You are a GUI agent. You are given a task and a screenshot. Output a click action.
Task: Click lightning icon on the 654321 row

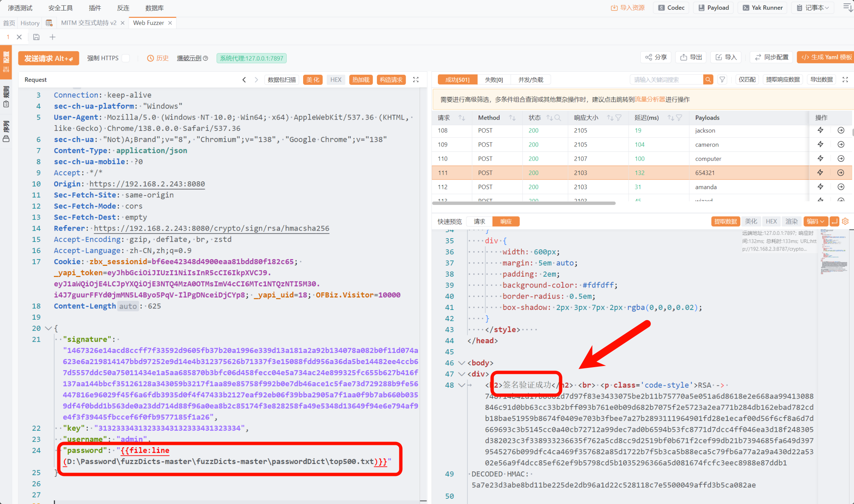coord(820,173)
